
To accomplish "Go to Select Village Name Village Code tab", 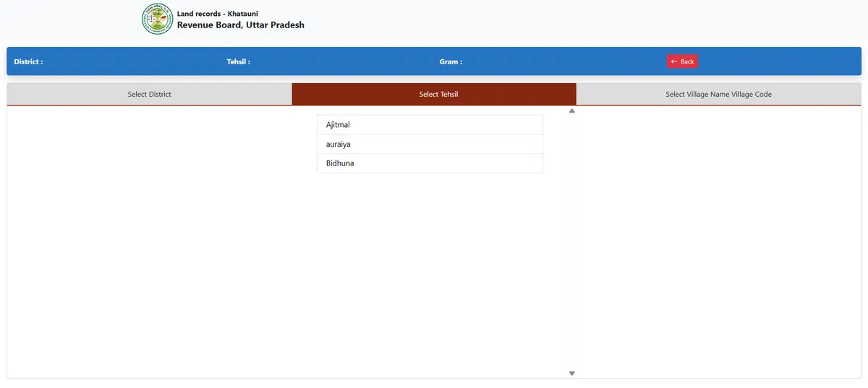I will click(x=718, y=95).
